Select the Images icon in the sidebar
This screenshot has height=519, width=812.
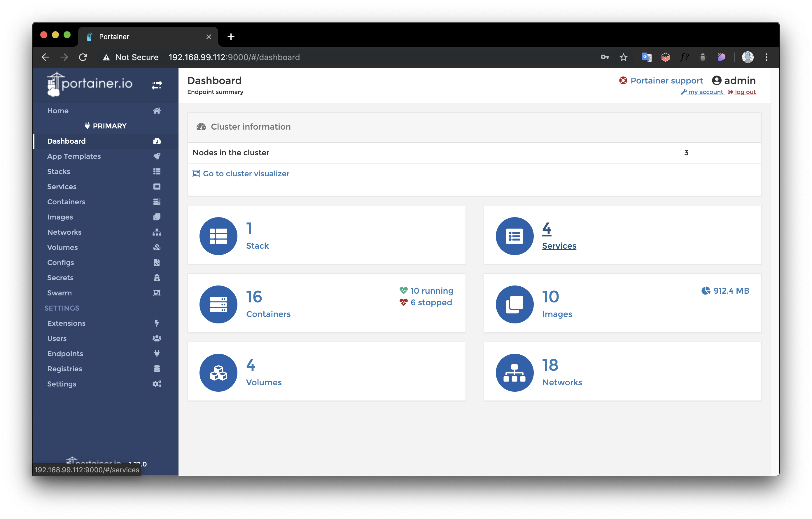click(x=156, y=217)
